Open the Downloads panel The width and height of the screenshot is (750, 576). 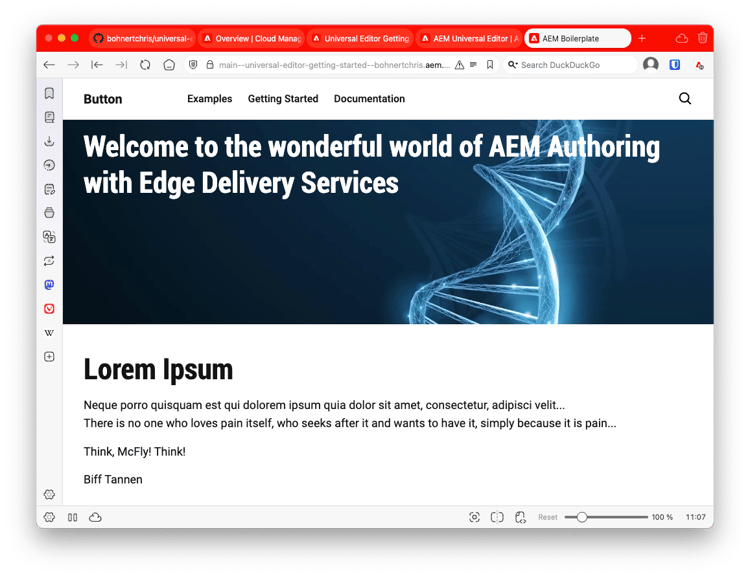point(49,141)
